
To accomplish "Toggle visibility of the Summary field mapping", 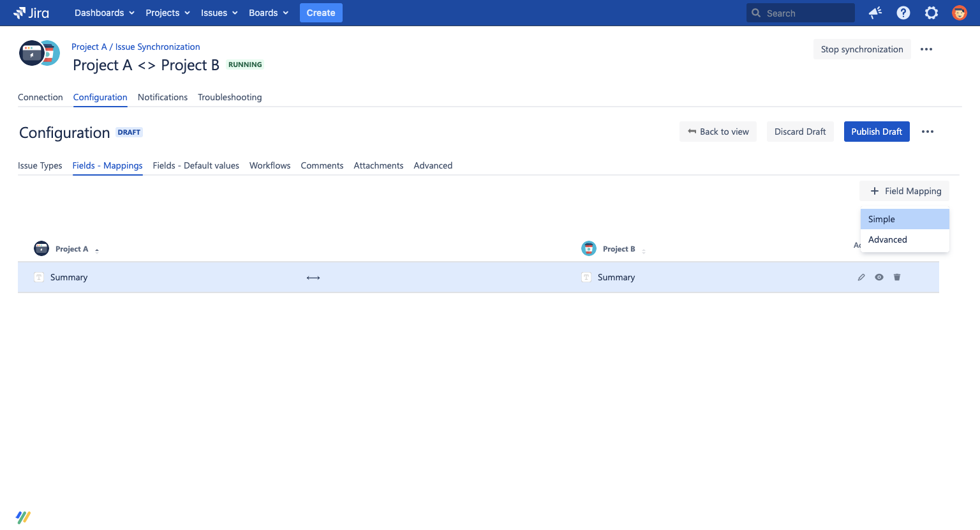I will (879, 277).
